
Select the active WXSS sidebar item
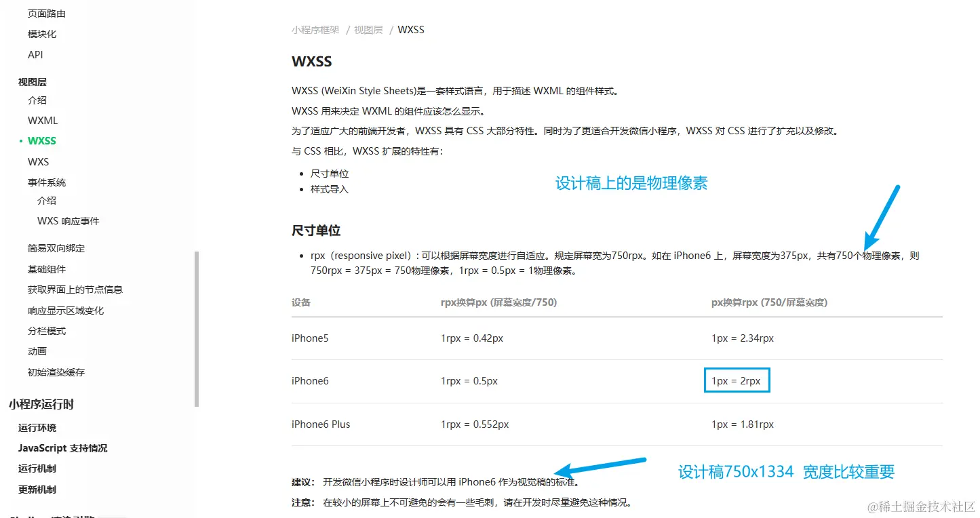pyautogui.click(x=42, y=141)
